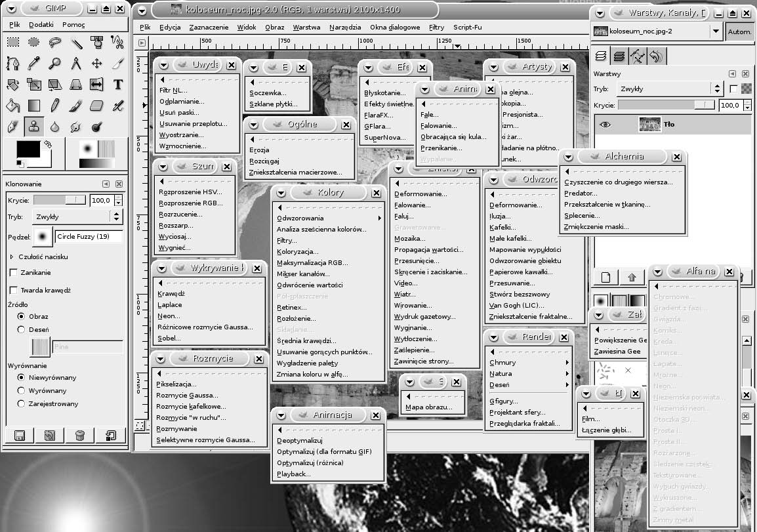Select the Ellipse Select tool

click(x=34, y=43)
